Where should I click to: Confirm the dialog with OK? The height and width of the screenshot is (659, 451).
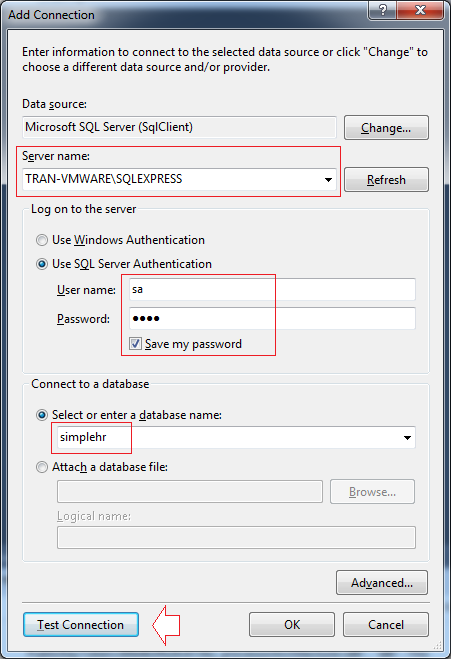(x=292, y=625)
